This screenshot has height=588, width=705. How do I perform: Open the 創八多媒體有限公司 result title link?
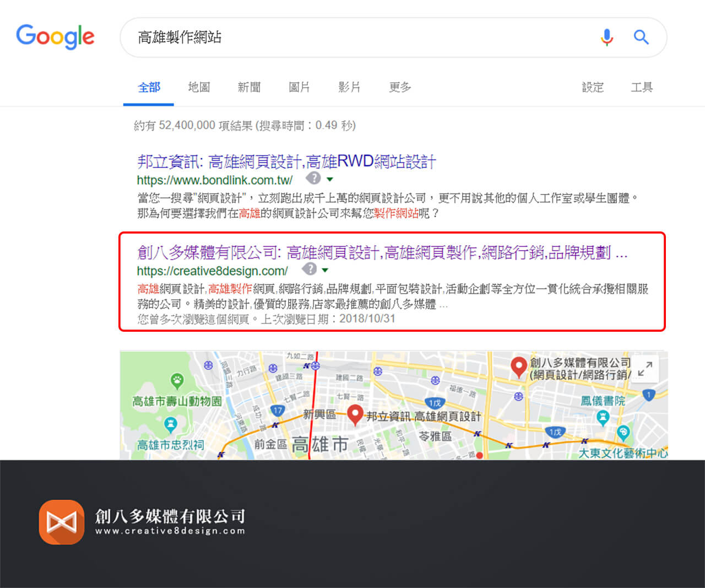point(382,252)
